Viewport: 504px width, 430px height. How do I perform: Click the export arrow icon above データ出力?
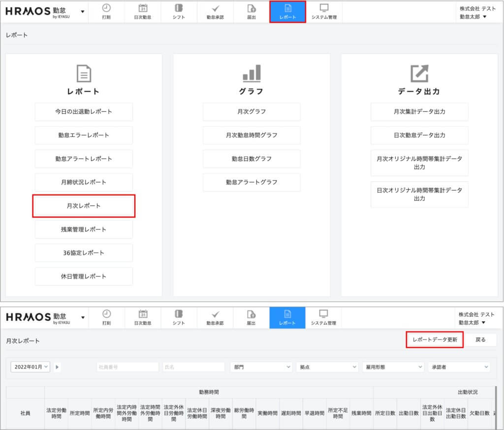419,73
